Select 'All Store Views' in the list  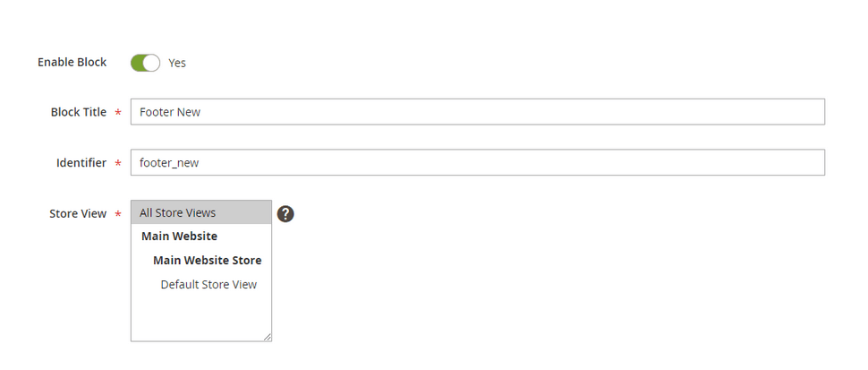[x=201, y=212]
